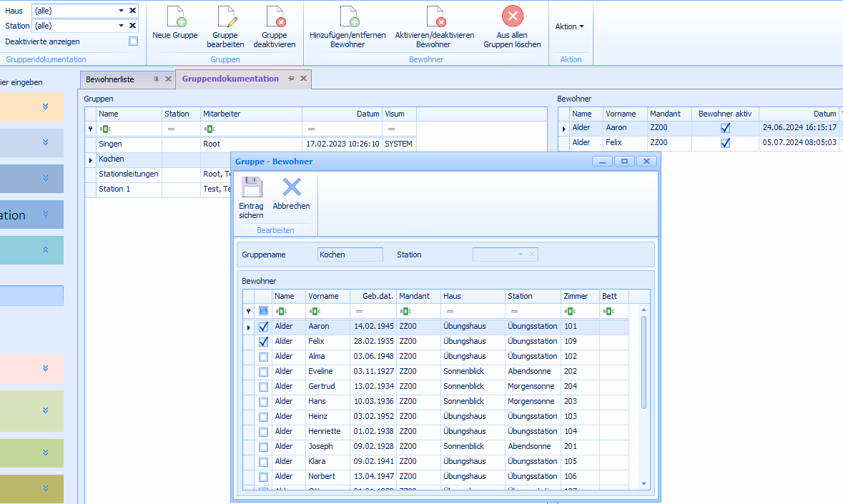Viewport: 843px width, 504px height.
Task: Switch to the Bewohnerliste tab
Action: pyautogui.click(x=110, y=79)
